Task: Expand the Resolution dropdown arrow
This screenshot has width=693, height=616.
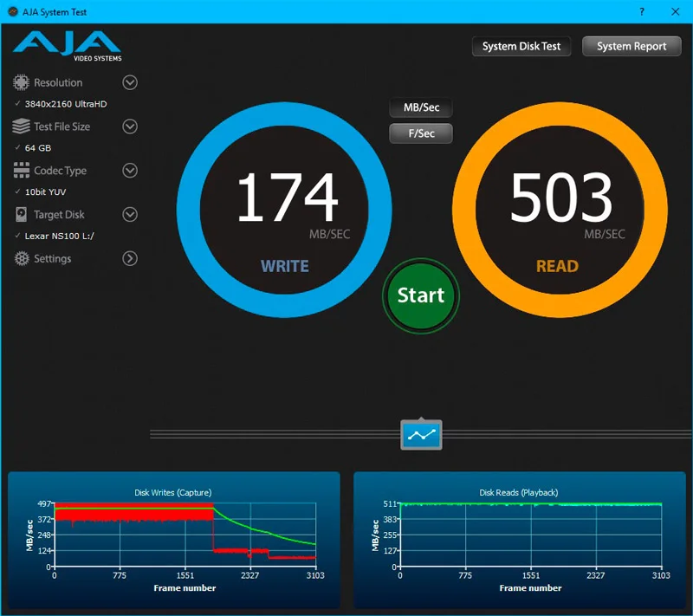Action: click(130, 82)
